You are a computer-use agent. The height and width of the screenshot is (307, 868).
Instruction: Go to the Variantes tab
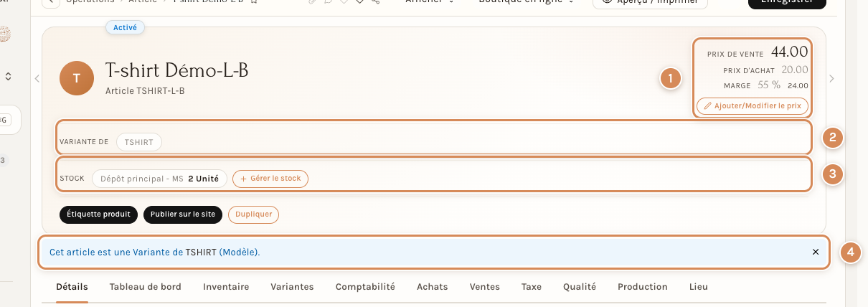point(292,287)
